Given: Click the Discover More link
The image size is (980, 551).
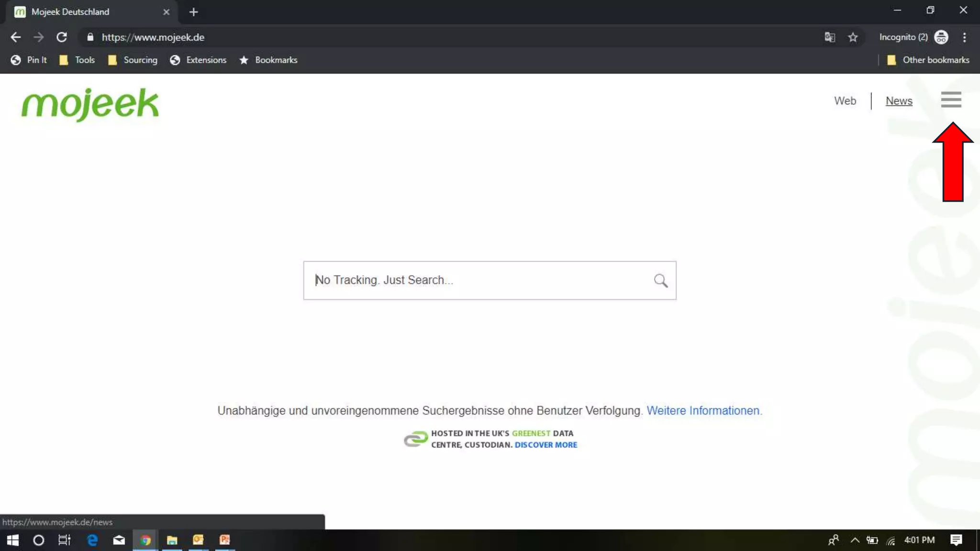Looking at the screenshot, I should 546,445.
